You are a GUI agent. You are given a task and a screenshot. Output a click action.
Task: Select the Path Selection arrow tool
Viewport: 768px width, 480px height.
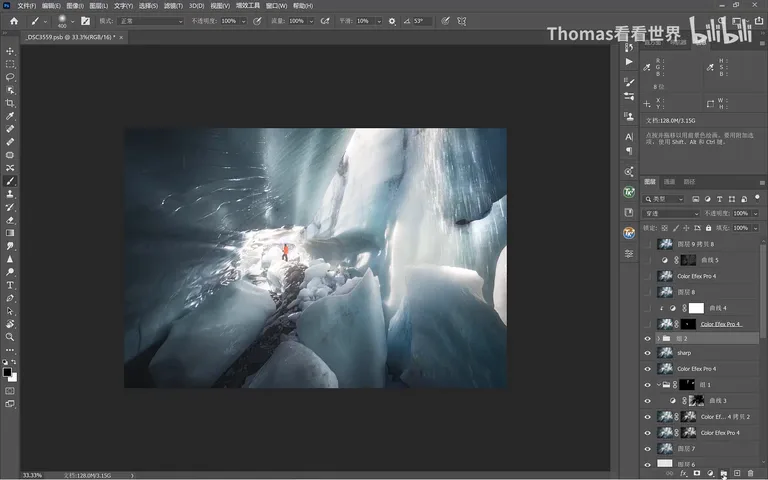point(10,311)
